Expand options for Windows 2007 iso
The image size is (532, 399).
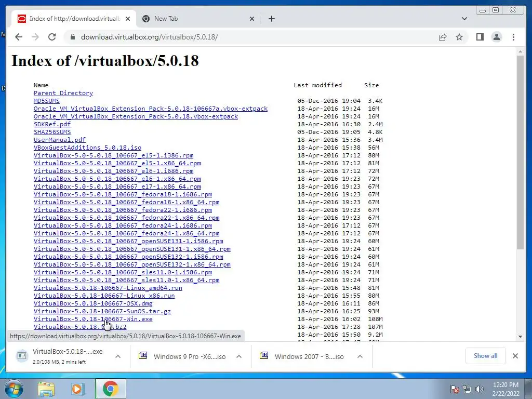tap(360, 356)
